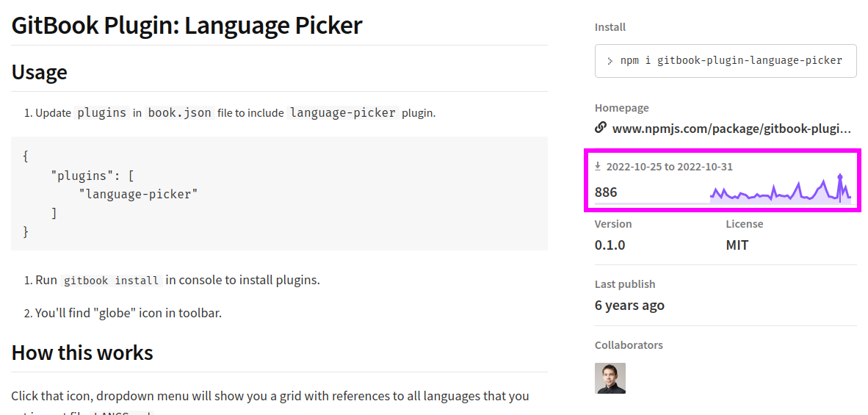868x415 pixels.
Task: Open the www.npmjs.com homepage link
Action: (x=731, y=129)
